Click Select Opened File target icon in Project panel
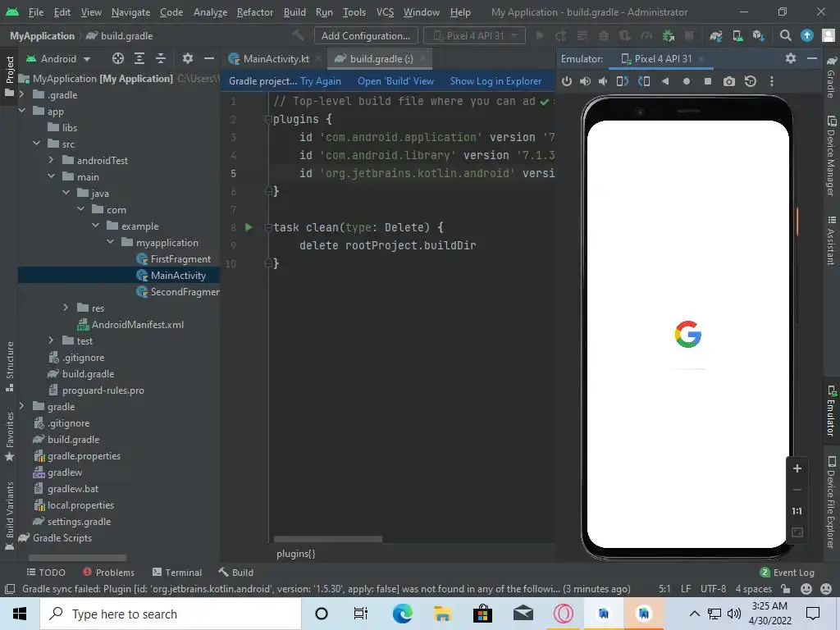Viewport: 840px width, 630px height. click(x=118, y=58)
